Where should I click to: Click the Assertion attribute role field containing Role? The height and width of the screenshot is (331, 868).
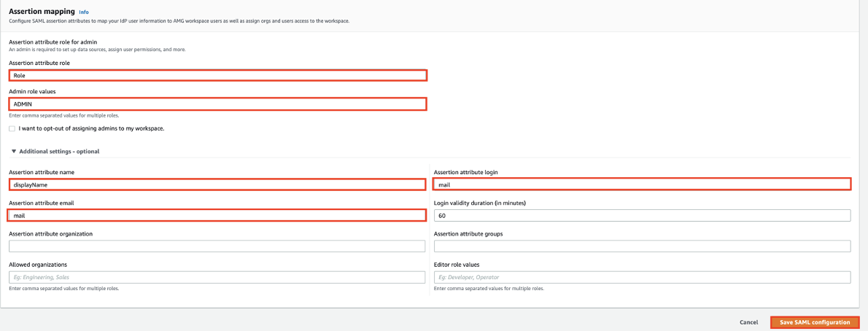217,75
